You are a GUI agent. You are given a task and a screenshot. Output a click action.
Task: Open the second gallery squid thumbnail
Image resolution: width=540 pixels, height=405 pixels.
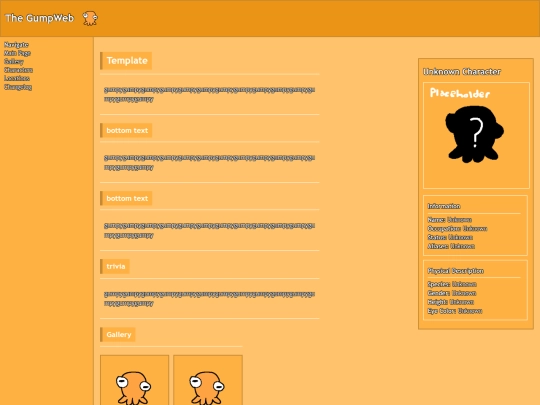point(208,380)
